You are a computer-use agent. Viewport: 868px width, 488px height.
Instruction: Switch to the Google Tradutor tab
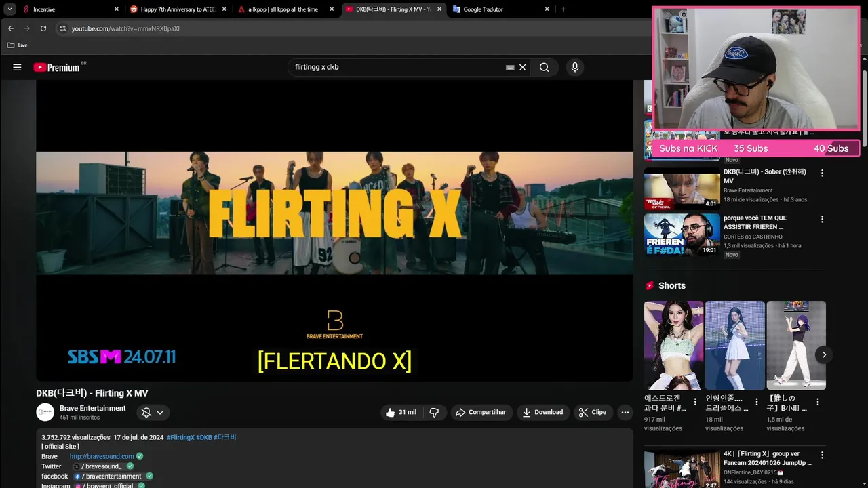500,9
